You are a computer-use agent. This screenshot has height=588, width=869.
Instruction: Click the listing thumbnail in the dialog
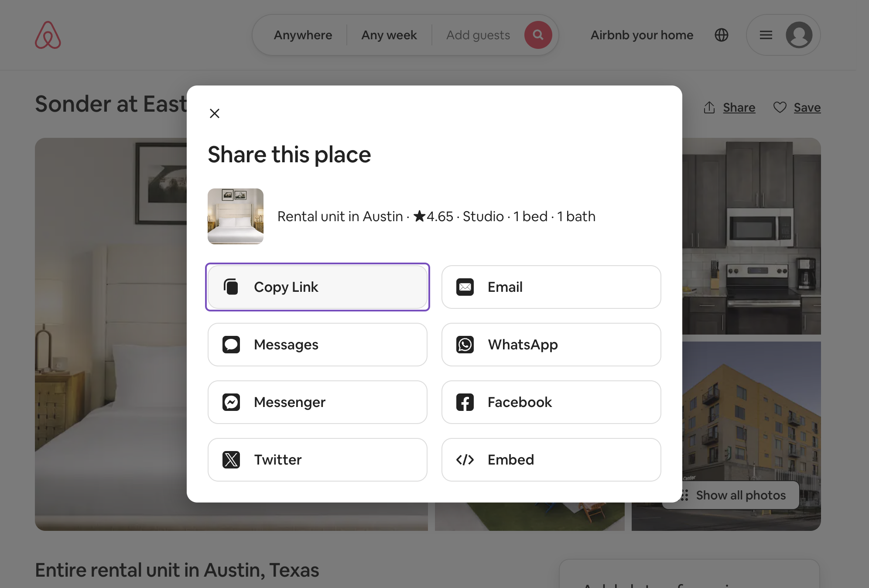click(236, 216)
